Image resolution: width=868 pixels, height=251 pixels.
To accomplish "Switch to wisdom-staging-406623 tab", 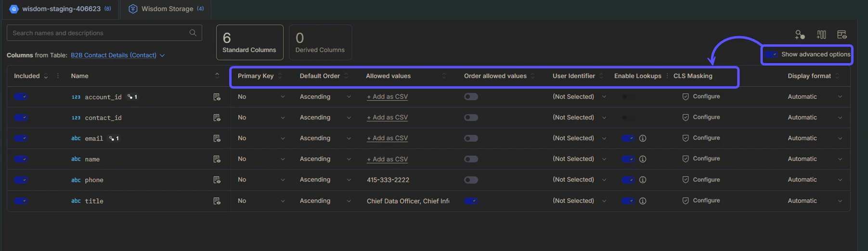I will point(60,9).
